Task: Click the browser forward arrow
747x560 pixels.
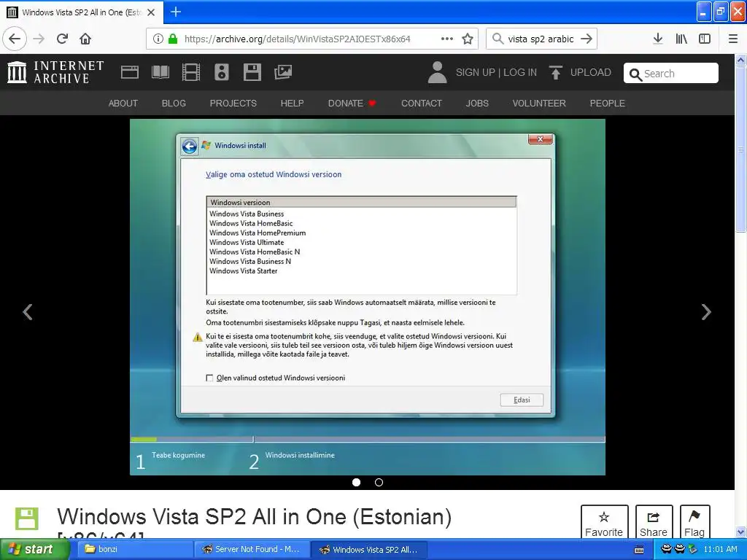Action: [x=39, y=39]
